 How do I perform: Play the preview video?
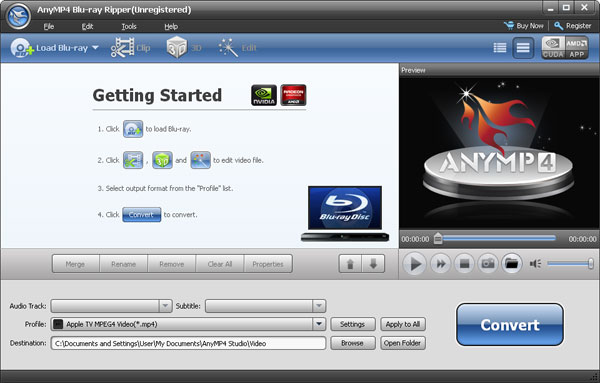tap(415, 264)
